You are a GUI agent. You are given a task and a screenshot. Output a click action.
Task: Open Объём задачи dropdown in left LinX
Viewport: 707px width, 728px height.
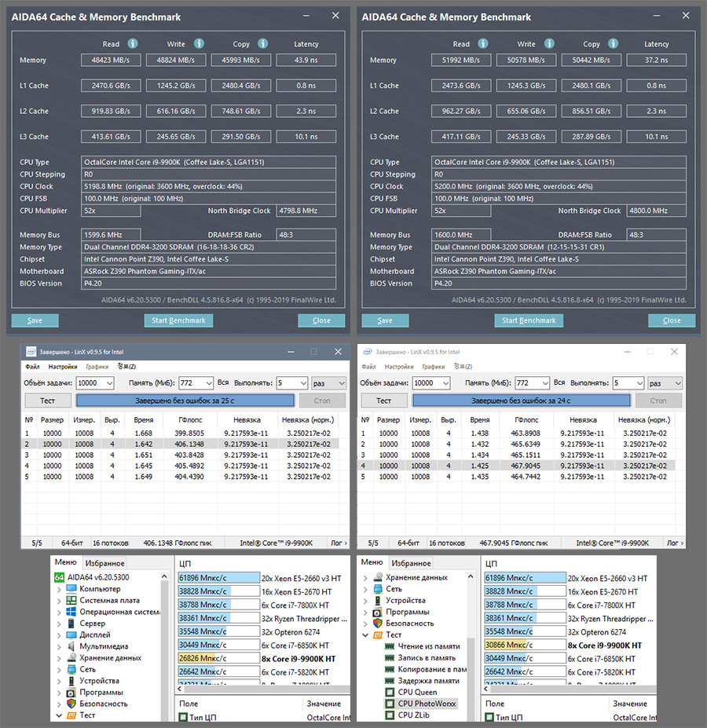109,383
